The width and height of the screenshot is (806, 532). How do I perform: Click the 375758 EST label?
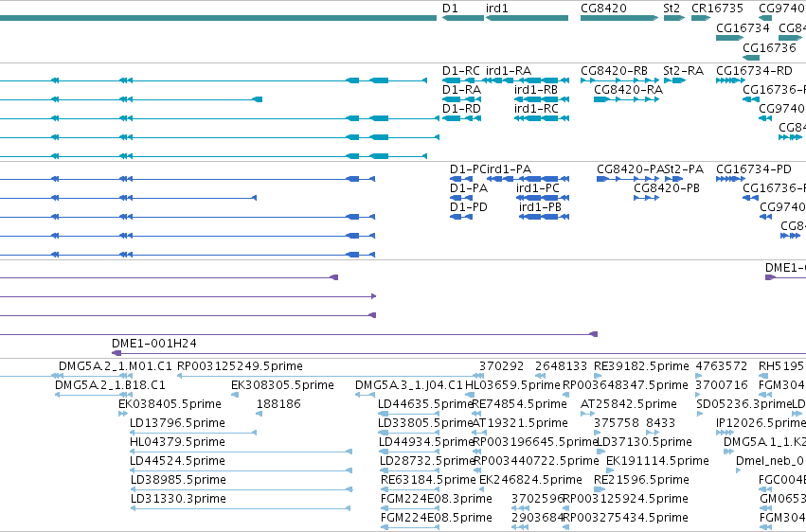pos(617,424)
